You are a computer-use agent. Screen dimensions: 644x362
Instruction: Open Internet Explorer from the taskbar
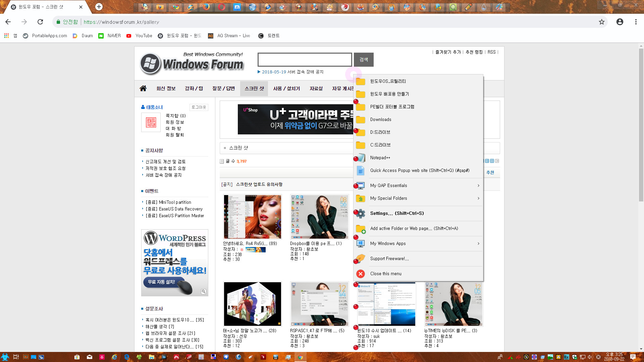[x=114, y=357]
